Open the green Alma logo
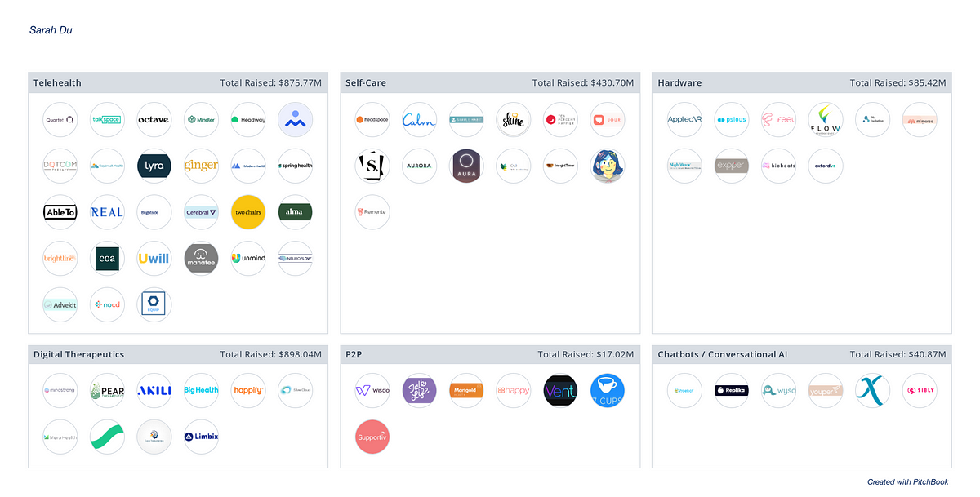Screen dimensions: 980x497 295,212
